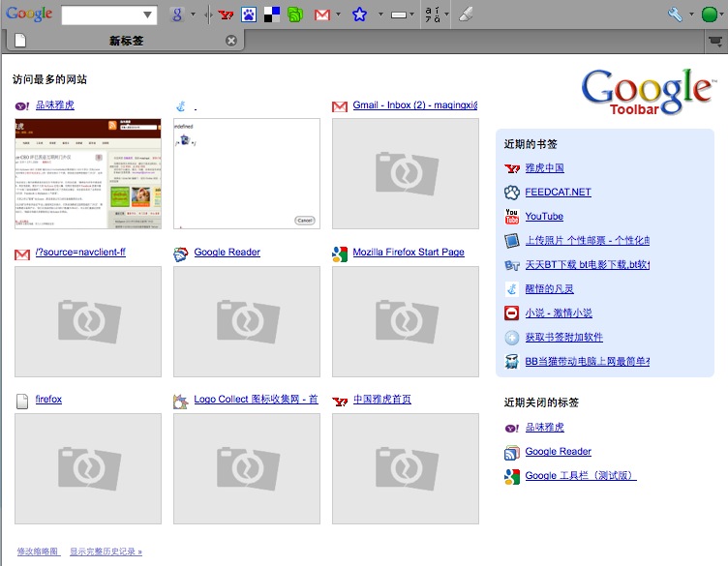Close the 新标签 tab
This screenshot has height=566, width=728.
point(231,41)
